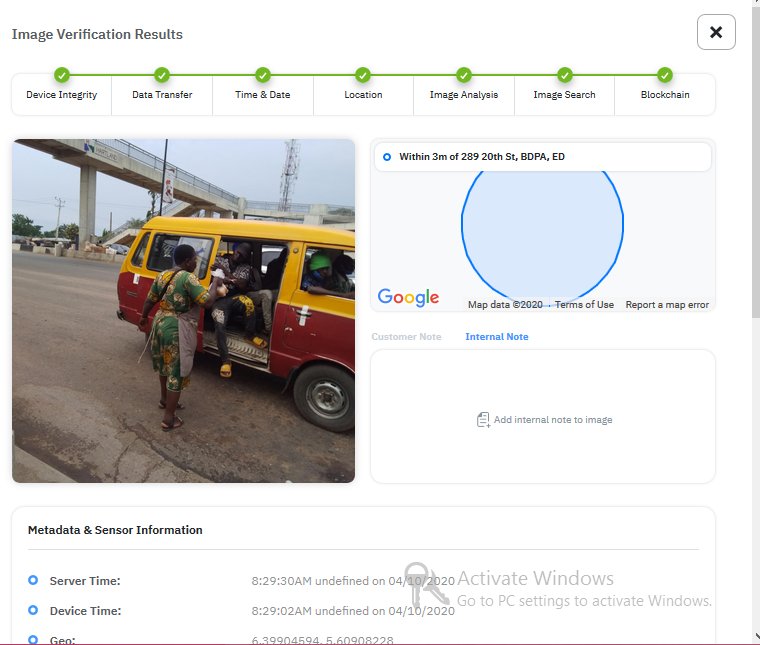Image resolution: width=760 pixels, height=645 pixels.
Task: Click the location marker icon beside the address
Action: tap(387, 157)
